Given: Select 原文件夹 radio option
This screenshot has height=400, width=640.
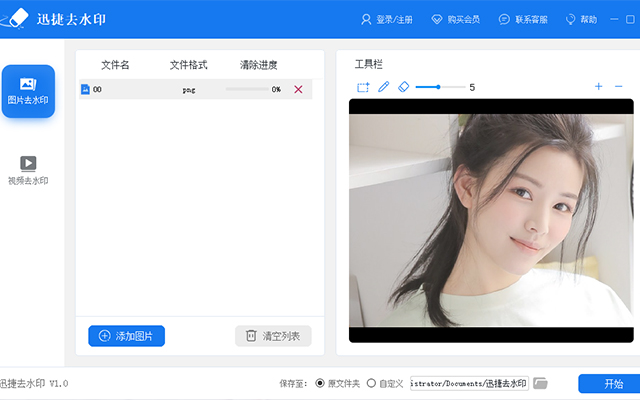Looking at the screenshot, I should [338, 383].
